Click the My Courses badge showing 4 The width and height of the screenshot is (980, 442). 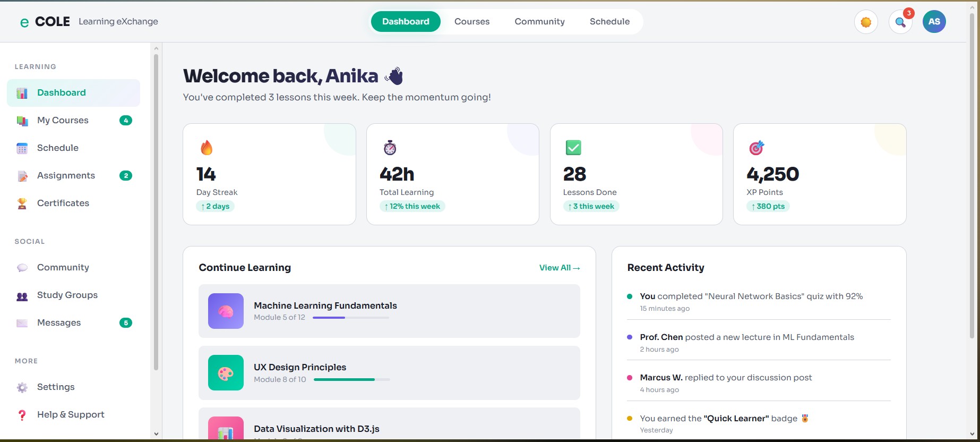click(x=126, y=121)
